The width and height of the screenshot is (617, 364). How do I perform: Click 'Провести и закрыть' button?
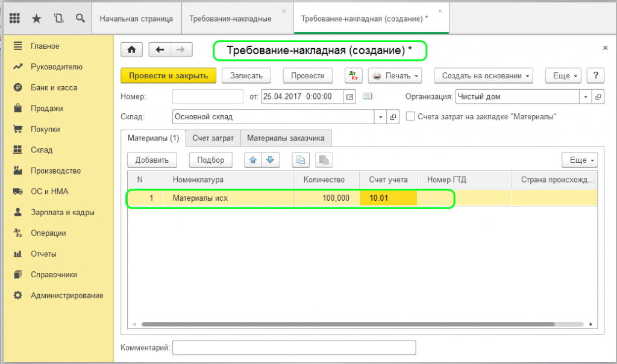[x=168, y=75]
